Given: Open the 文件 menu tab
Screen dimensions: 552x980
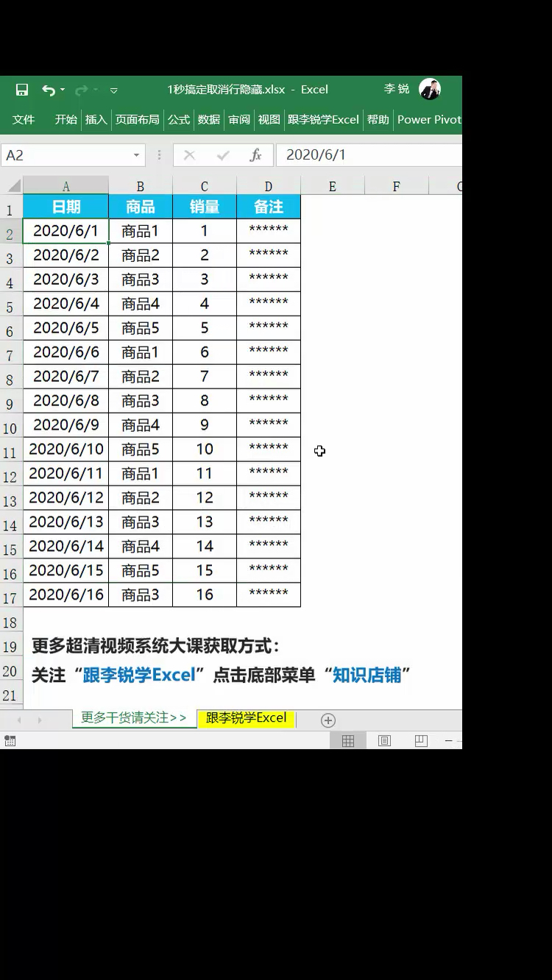Looking at the screenshot, I should point(24,119).
